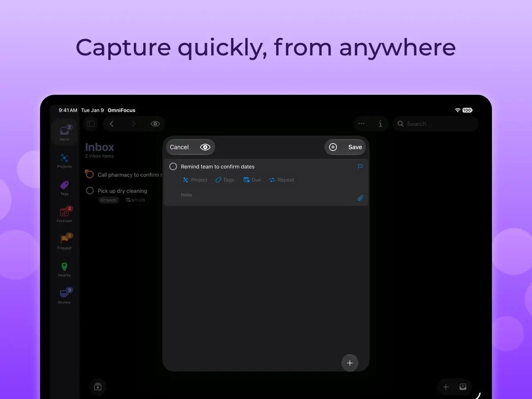The image size is (532, 399).
Task: Open the three-dot more menu
Action: (362, 124)
